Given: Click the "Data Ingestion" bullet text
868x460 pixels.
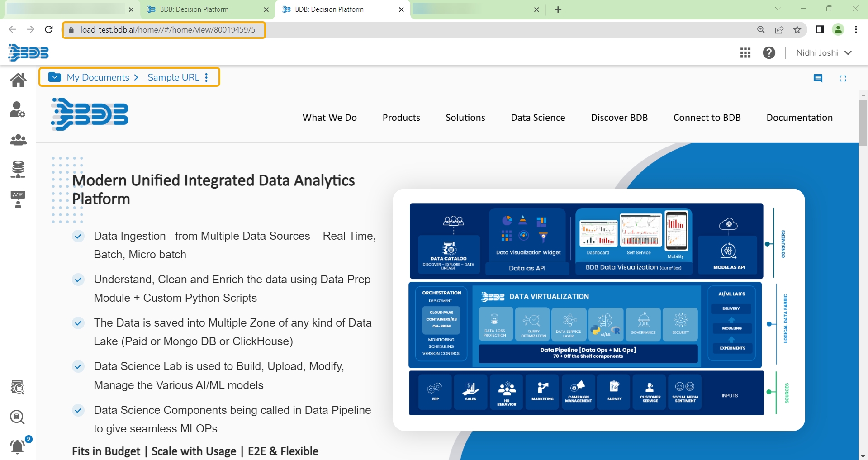Looking at the screenshot, I should (235, 245).
